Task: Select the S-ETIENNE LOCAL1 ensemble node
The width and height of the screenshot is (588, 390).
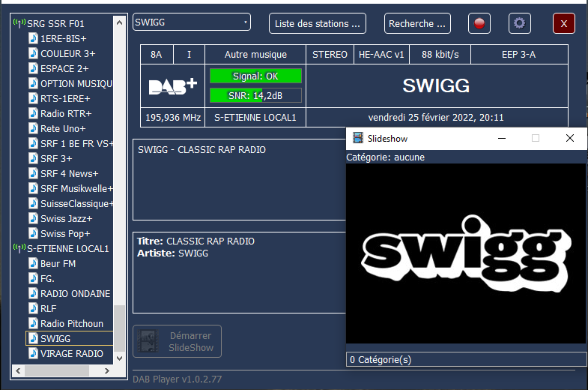Action: (x=68, y=249)
